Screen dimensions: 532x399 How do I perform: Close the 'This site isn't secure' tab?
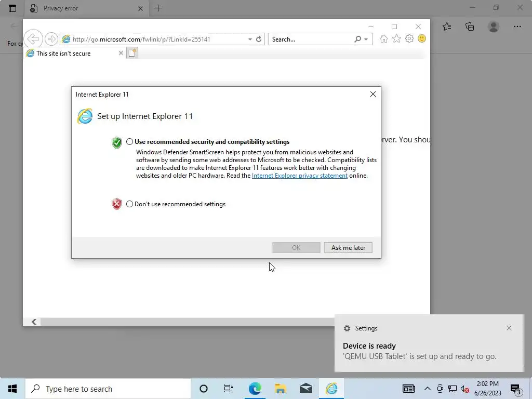coord(121,54)
